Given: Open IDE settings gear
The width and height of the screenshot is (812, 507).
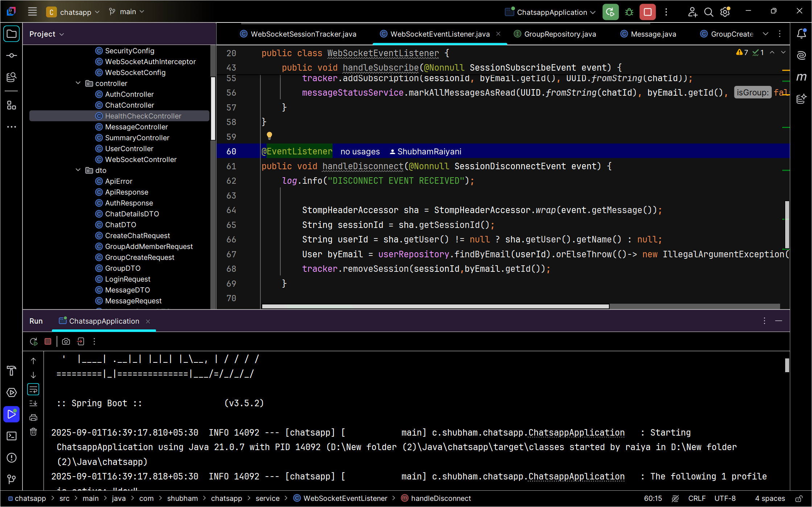Looking at the screenshot, I should click(725, 12).
